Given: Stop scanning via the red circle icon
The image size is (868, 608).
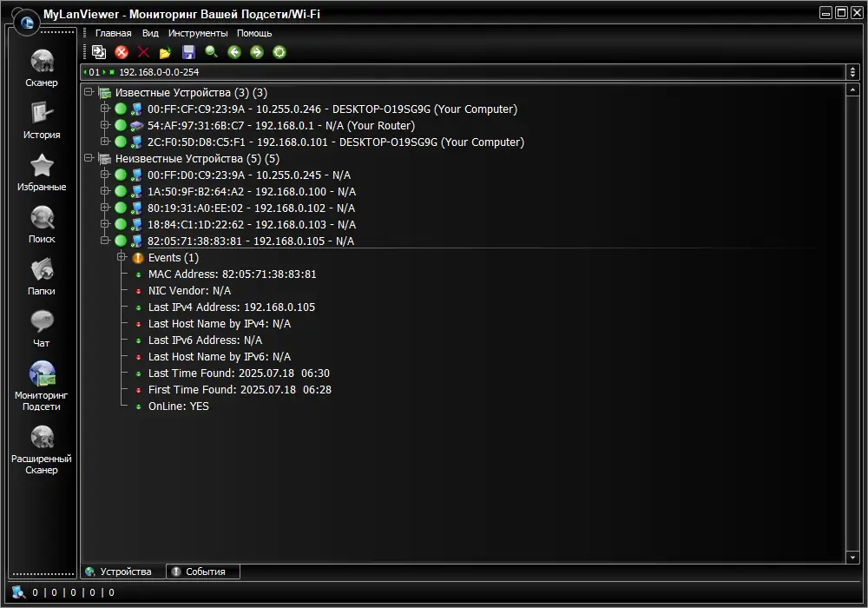Looking at the screenshot, I should click(x=121, y=52).
